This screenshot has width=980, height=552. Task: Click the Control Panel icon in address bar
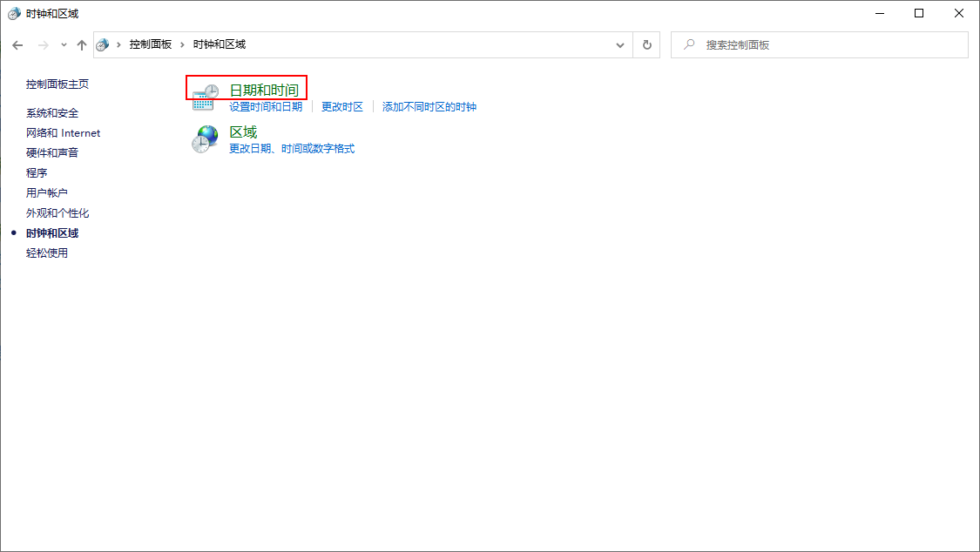pos(104,44)
